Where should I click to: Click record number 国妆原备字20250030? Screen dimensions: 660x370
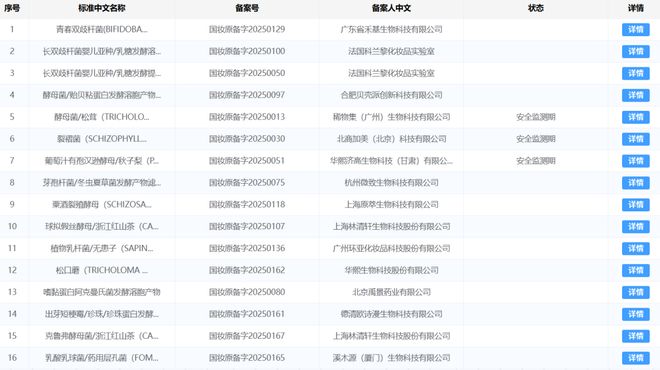(x=247, y=139)
